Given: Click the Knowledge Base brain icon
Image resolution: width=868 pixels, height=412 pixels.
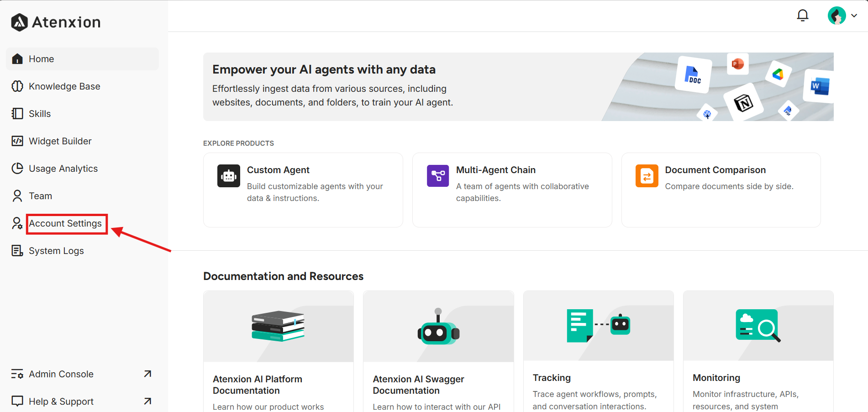Looking at the screenshot, I should [17, 86].
